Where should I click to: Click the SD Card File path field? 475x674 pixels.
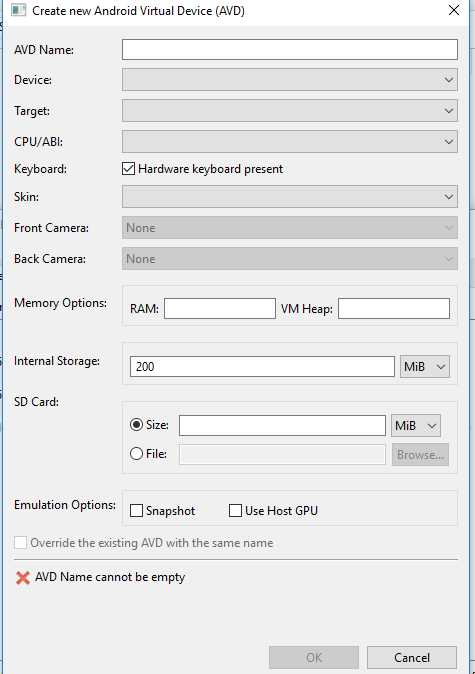click(282, 454)
